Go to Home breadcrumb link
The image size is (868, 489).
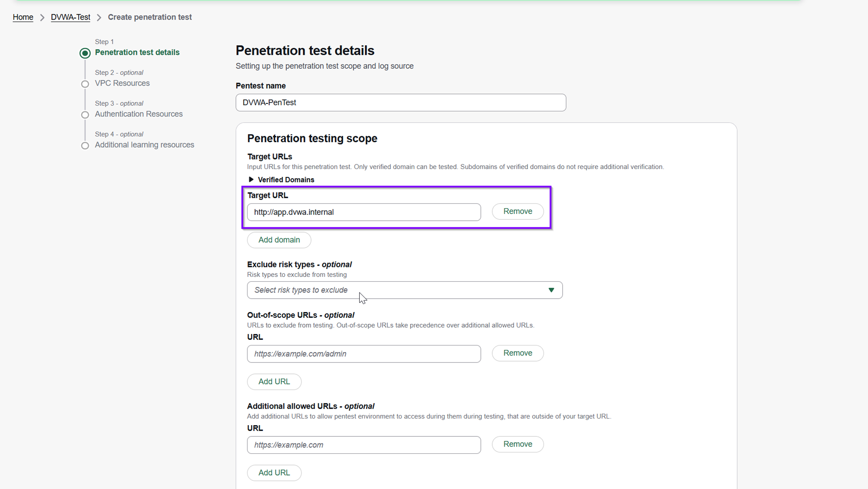pyautogui.click(x=23, y=17)
